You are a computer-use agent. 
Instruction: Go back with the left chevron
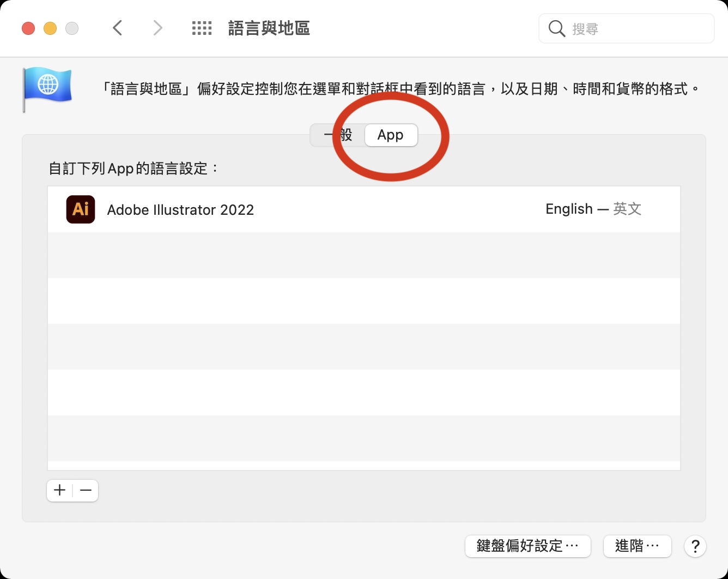pos(117,28)
